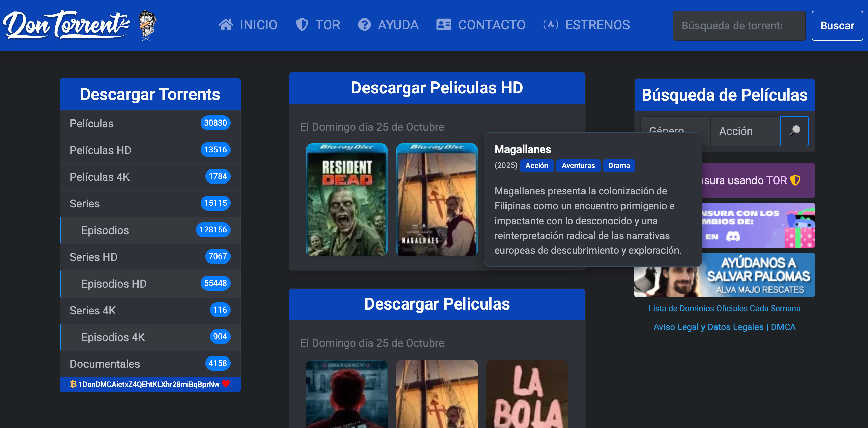This screenshot has height=428, width=868.
Task: Click the ID card icon beside CONTACTO
Action: 444,25
